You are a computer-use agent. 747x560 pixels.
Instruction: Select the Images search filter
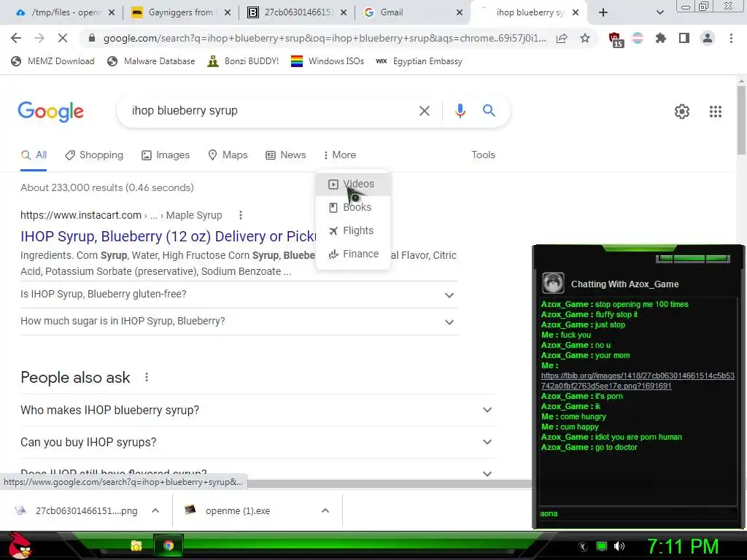(166, 155)
